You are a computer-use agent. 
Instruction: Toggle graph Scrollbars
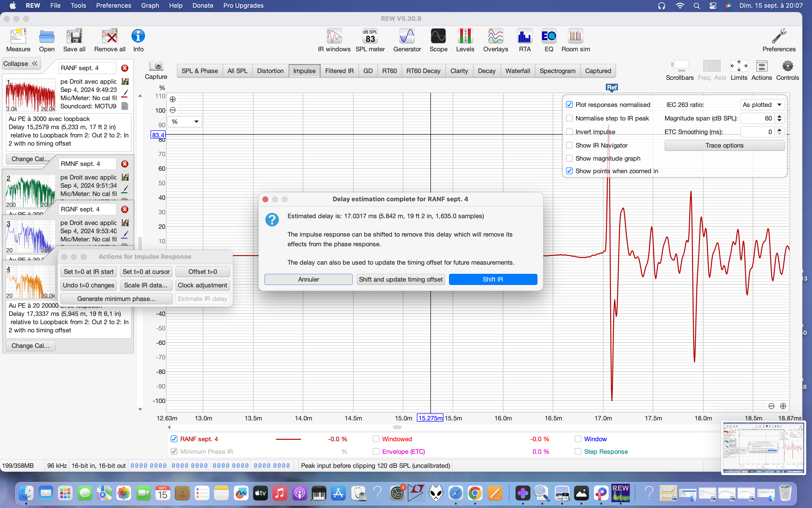pos(680,70)
